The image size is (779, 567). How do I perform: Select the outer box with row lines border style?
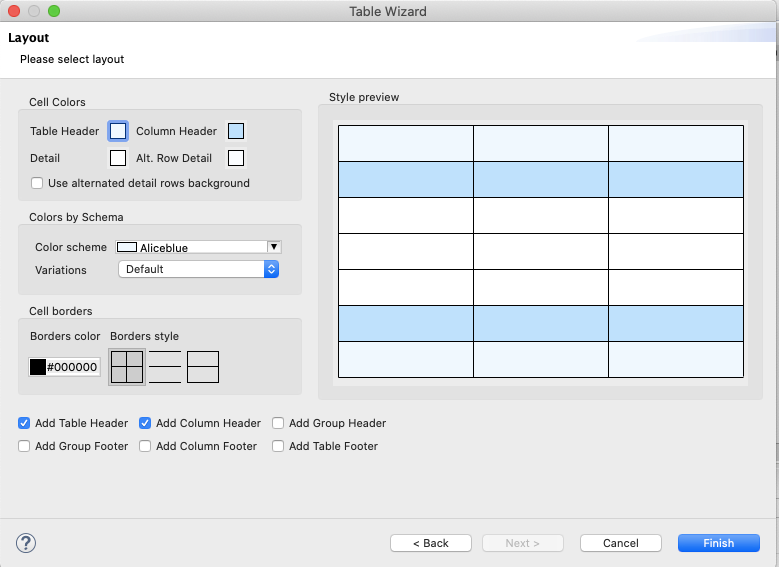pyautogui.click(x=203, y=367)
